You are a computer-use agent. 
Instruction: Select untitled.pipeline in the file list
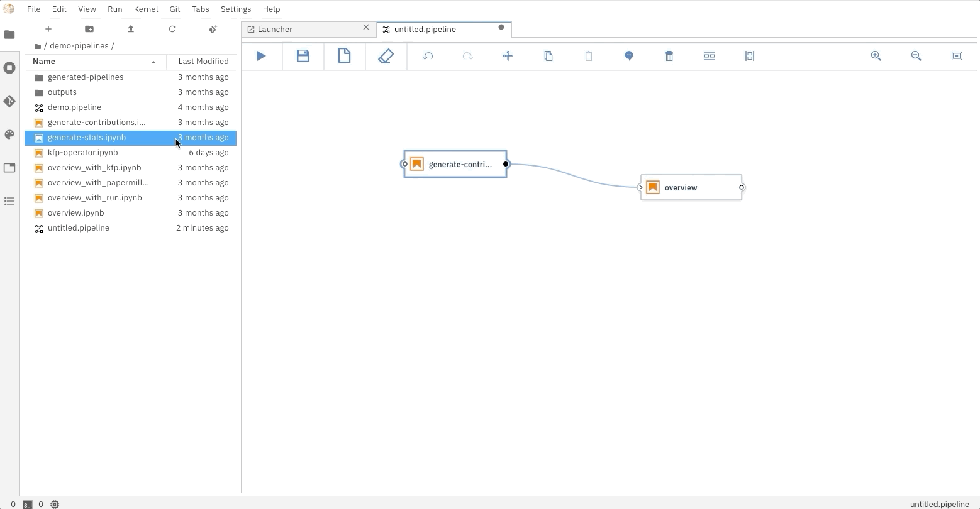(131, 228)
